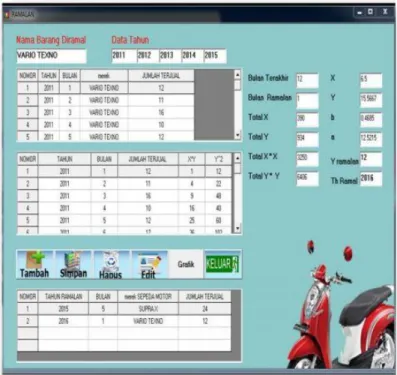The height and width of the screenshot is (375, 397).
Task: Click the b coefficient field
Action: tap(371, 120)
